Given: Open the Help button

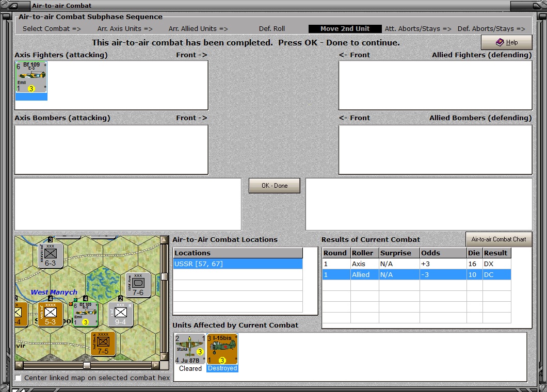Looking at the screenshot, I should (507, 42).
